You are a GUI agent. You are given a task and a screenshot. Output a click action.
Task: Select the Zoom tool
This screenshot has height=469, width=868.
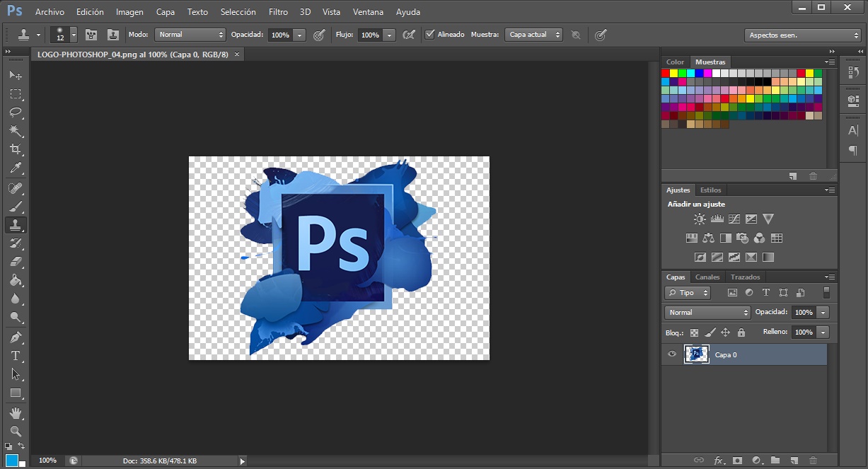point(16,431)
